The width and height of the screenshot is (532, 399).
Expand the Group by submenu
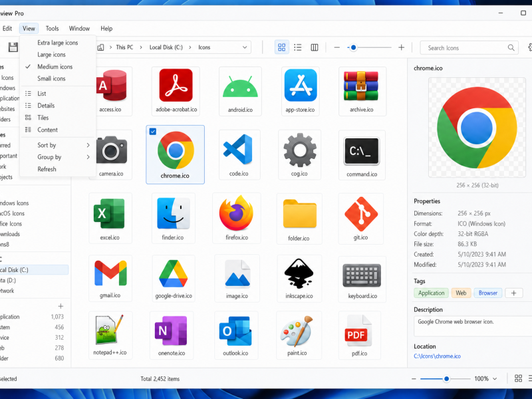pos(58,157)
